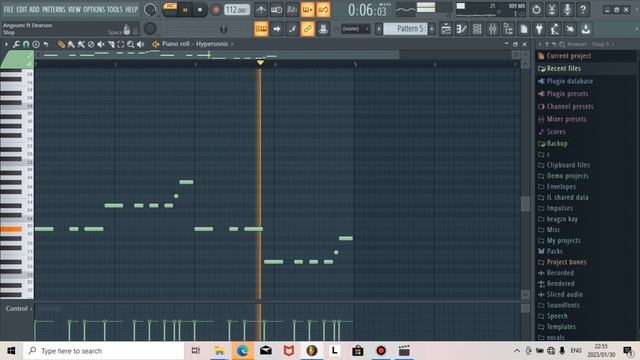Image resolution: width=640 pixels, height=360 pixels.
Task: Select the Delete tool icon
Action: click(x=91, y=44)
